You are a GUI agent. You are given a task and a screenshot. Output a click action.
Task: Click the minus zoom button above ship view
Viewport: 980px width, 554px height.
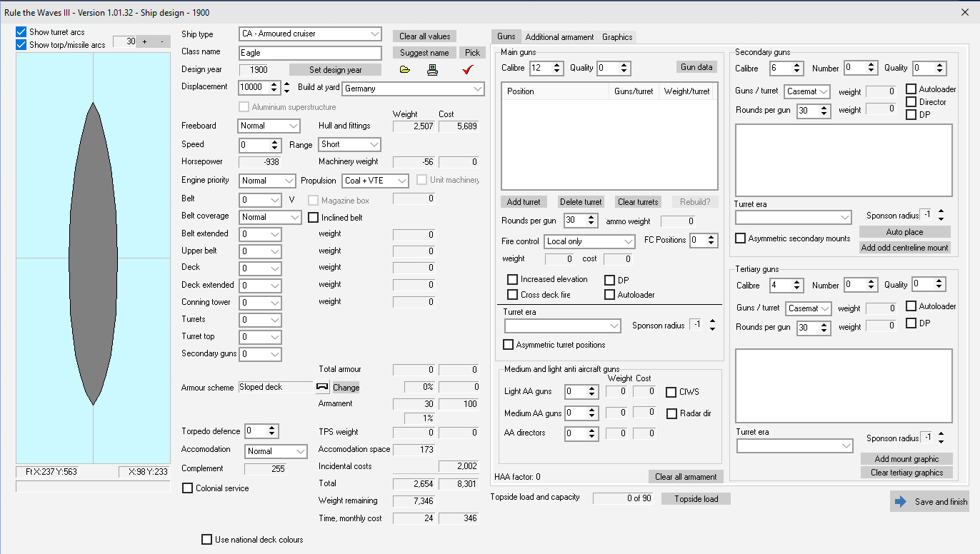coord(161,41)
